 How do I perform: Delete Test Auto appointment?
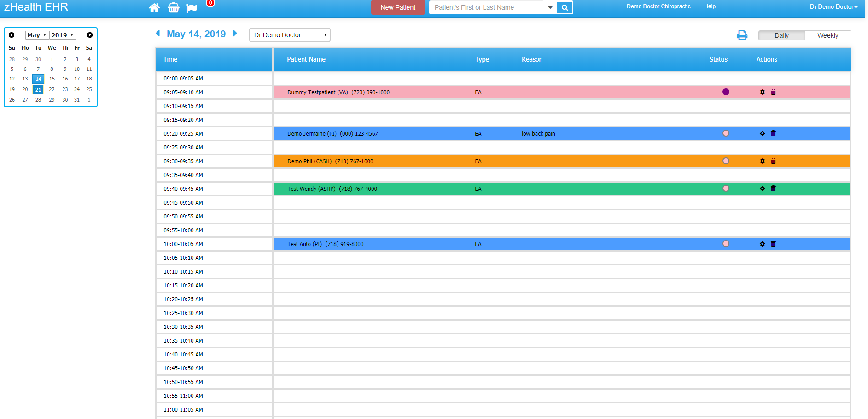click(774, 244)
